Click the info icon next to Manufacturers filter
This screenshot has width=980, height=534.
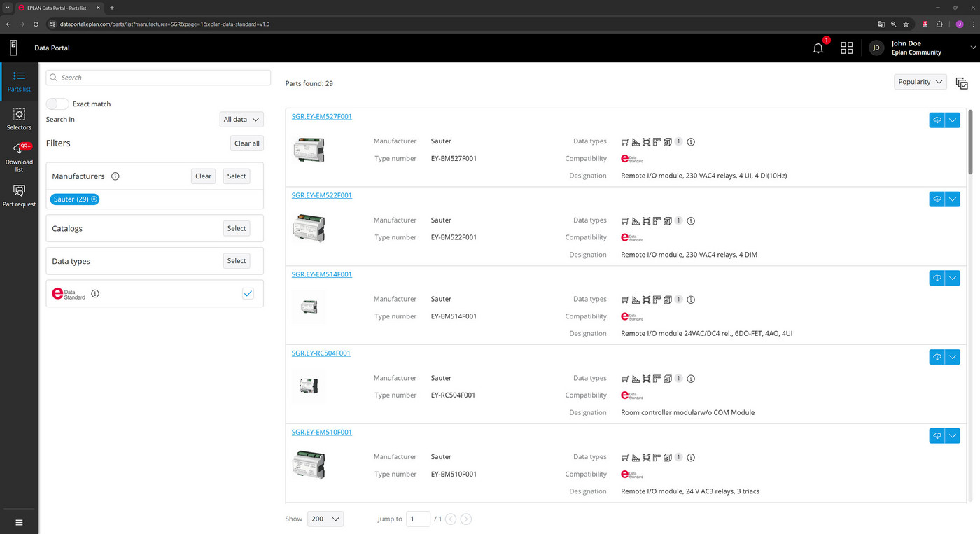point(115,176)
